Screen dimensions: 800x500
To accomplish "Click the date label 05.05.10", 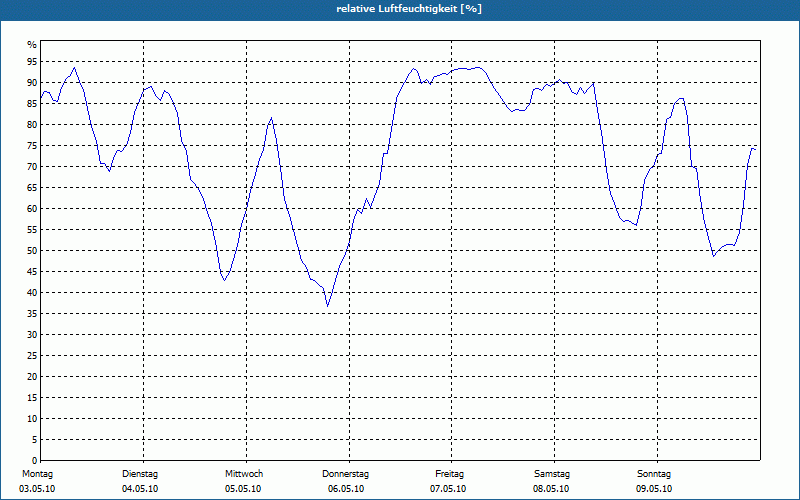I will (x=243, y=489).
